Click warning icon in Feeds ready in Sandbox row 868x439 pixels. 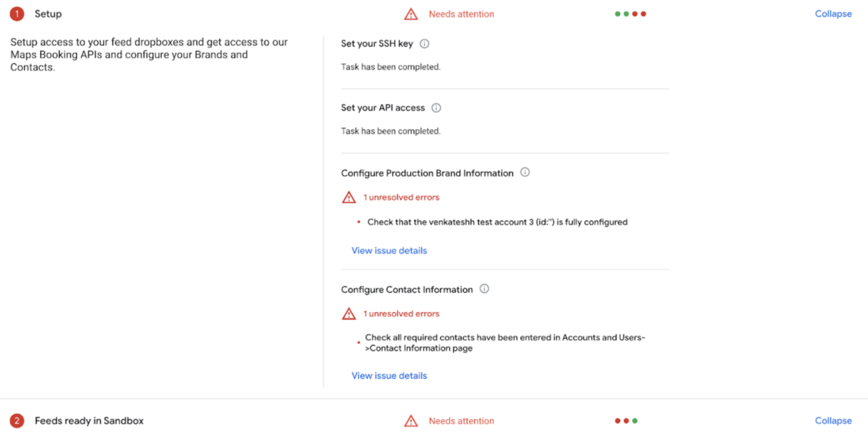pos(411,421)
